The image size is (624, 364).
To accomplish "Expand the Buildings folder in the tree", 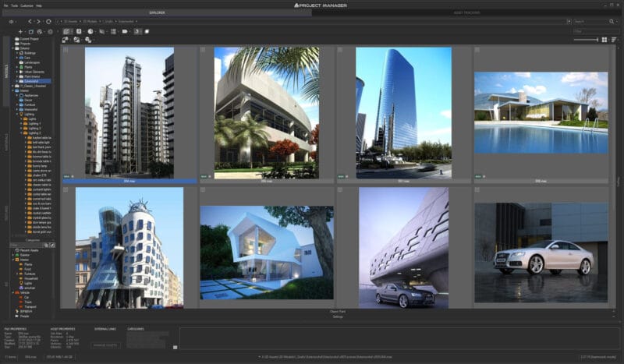I will click(x=17, y=53).
